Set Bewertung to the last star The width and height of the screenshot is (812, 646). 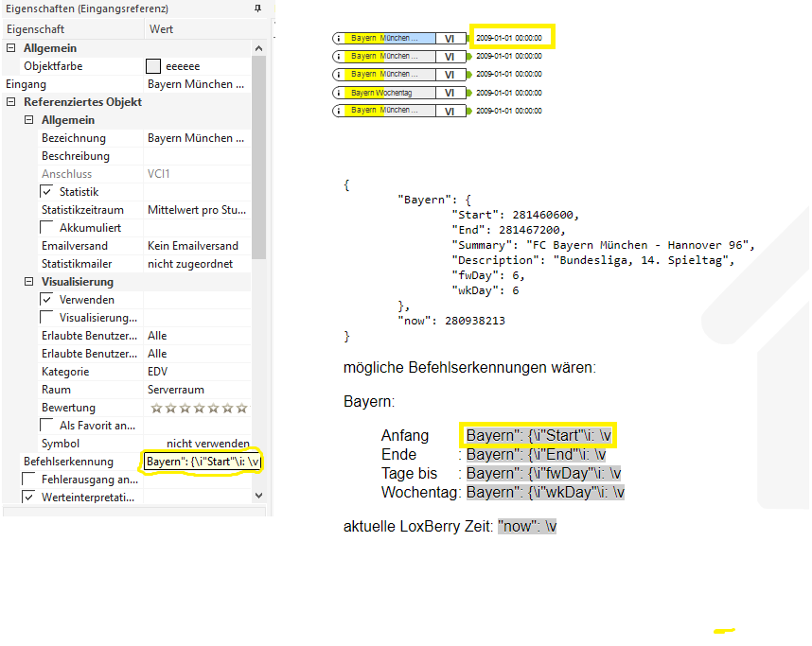click(242, 409)
